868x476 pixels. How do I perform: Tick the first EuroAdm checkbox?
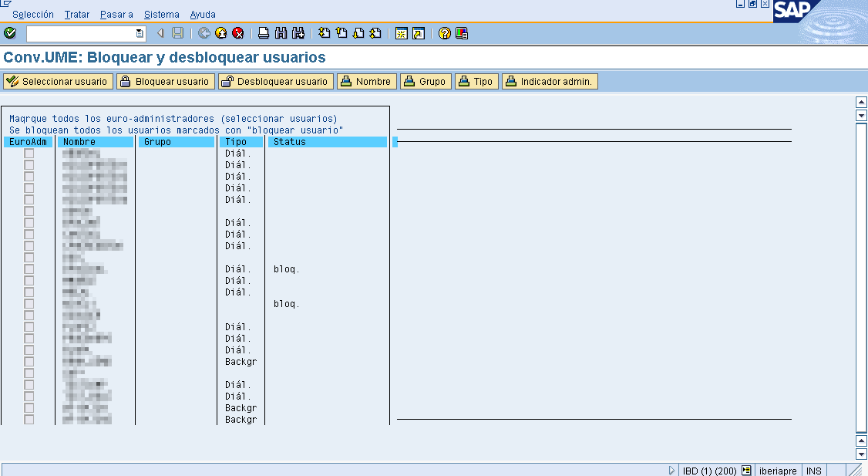click(x=29, y=154)
